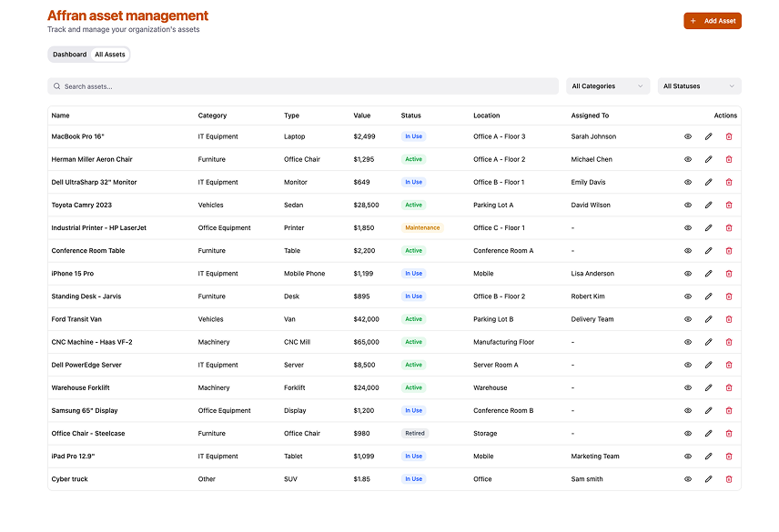Focus the Search assets field
This screenshot has height=532, width=779.
[303, 86]
